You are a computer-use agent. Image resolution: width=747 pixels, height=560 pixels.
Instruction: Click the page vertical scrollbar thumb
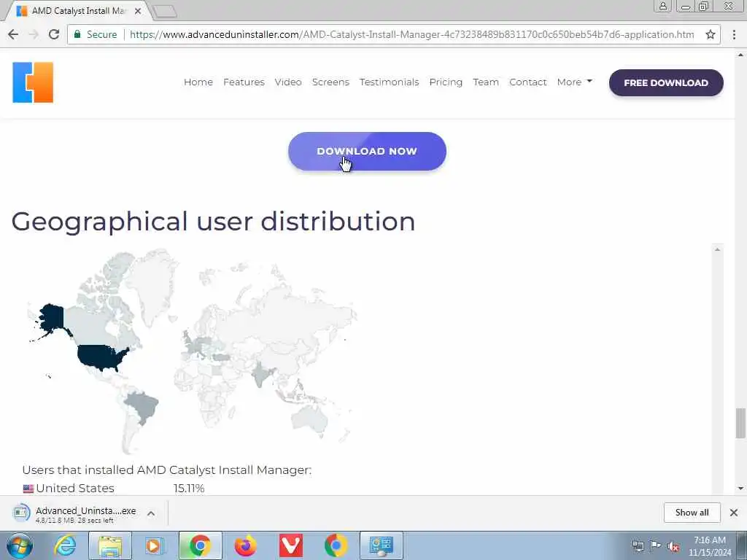[x=740, y=423]
